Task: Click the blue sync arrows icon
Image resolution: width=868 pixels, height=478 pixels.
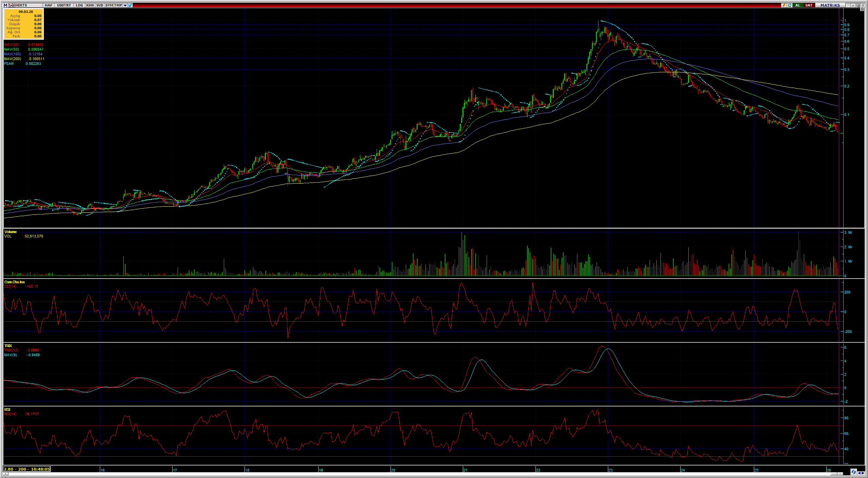Action: (854, 472)
